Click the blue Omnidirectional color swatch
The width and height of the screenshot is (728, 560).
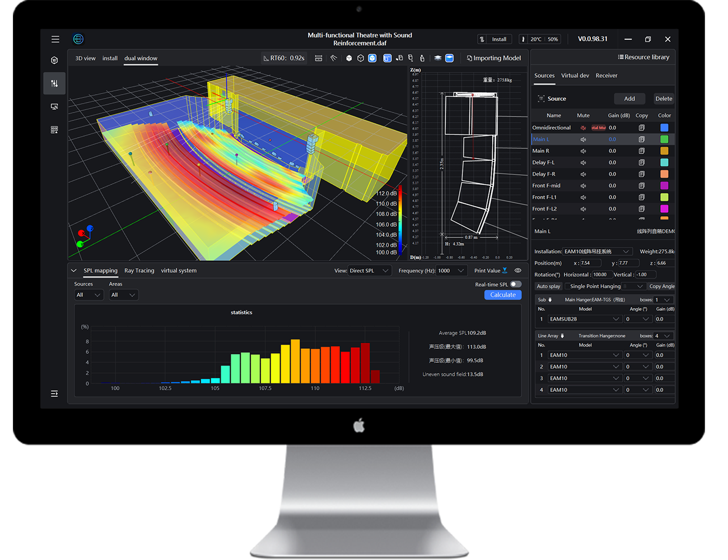point(664,128)
